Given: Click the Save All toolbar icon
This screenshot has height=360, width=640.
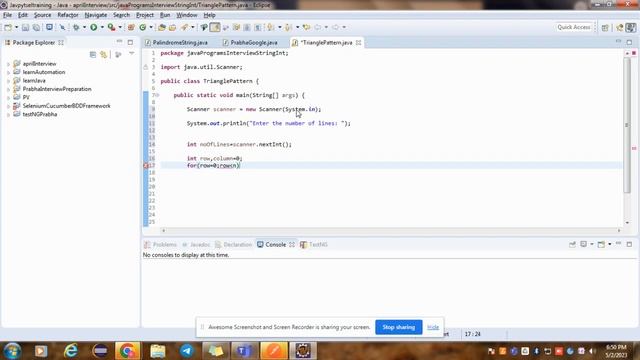Looking at the screenshot, I should (36, 27).
